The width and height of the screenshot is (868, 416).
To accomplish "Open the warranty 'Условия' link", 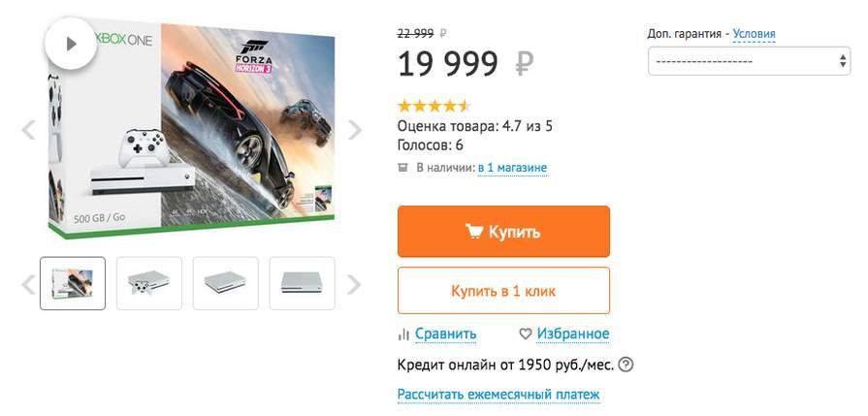I will (754, 34).
